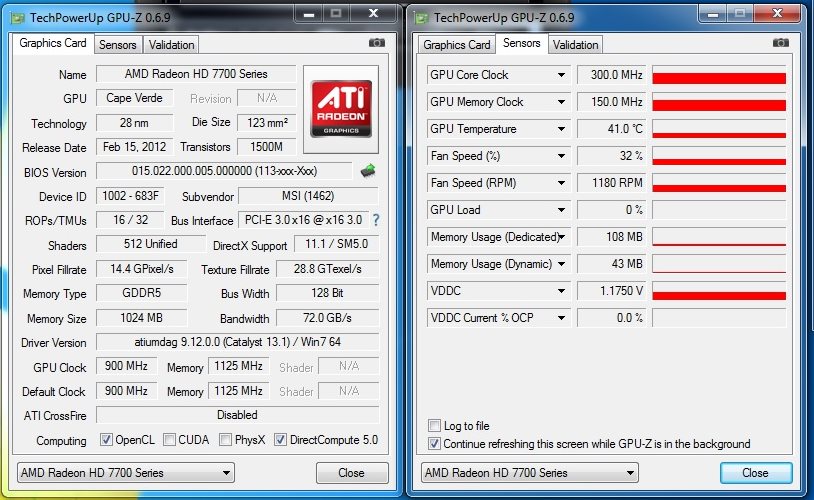Click the Memory Type value GDDR5
The image size is (814, 500).
(142, 293)
